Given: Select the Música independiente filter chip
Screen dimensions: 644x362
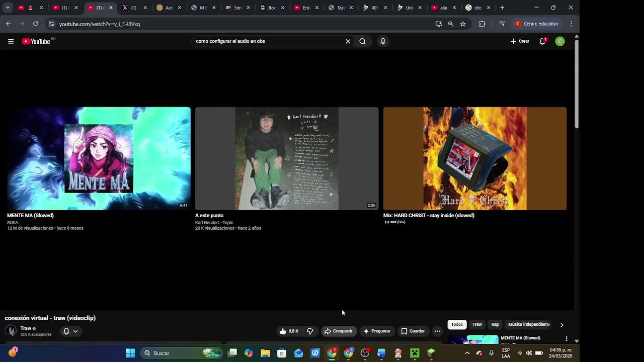Looking at the screenshot, I should tap(529, 325).
